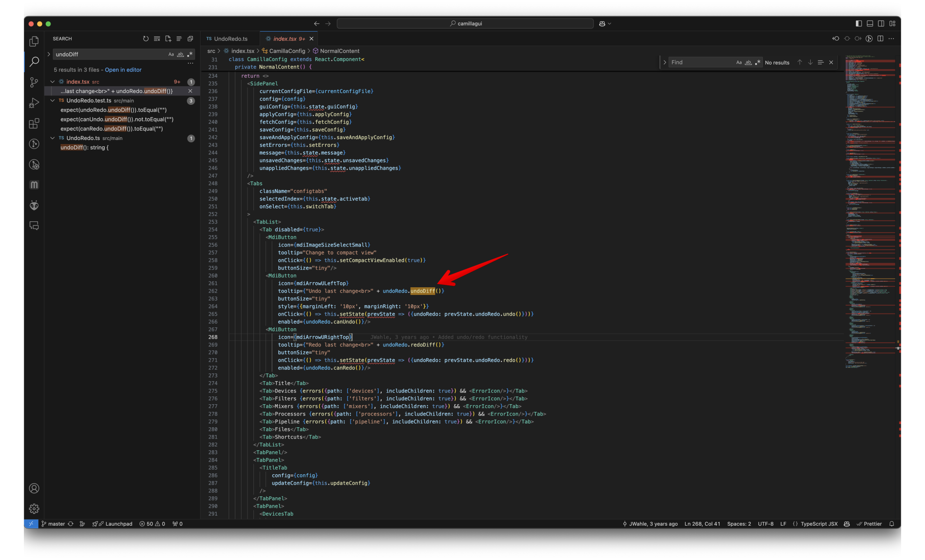Collapse UndoRedo.test.ts search results
925x560 pixels.
coord(52,101)
